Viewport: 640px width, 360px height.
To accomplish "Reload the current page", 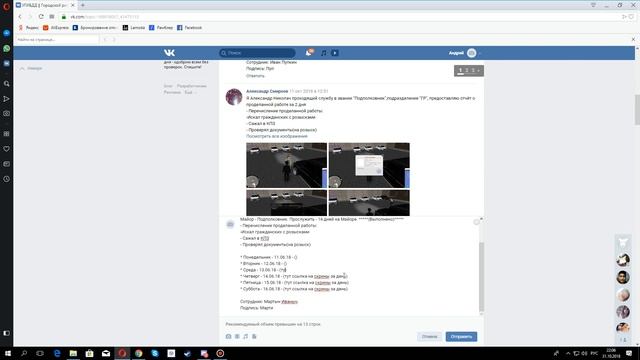I will point(41,17).
